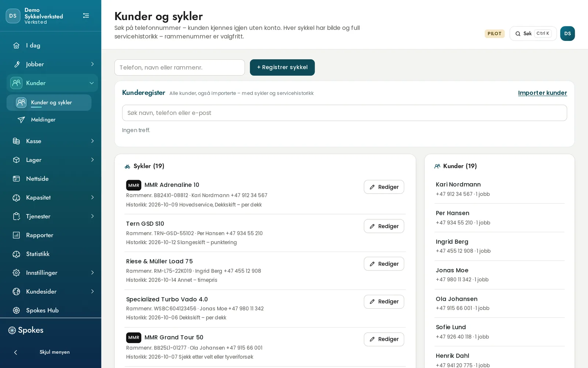Expand the Innstillinger submenu chevron

[92, 273]
